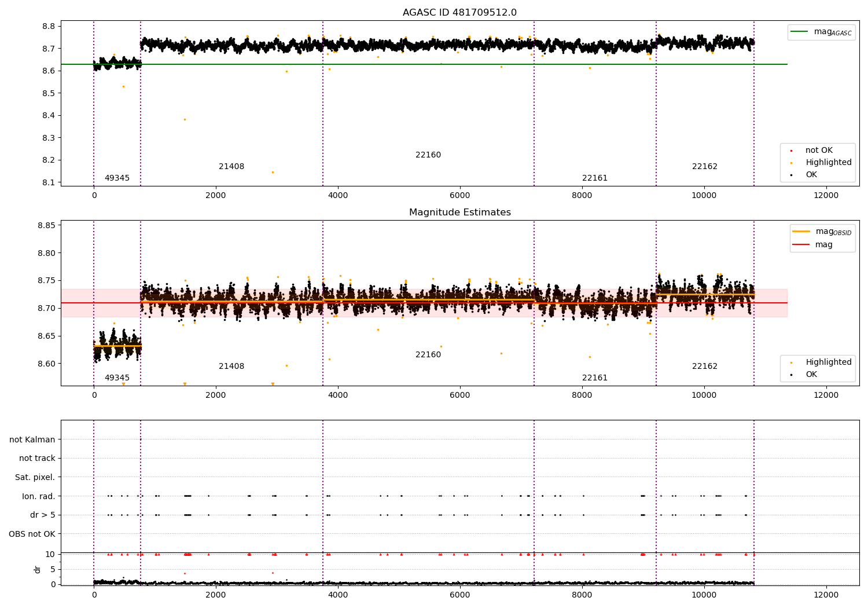Click the 10 tick on the dr axis
Image resolution: width=868 pixels, height=608 pixels.
pos(50,554)
